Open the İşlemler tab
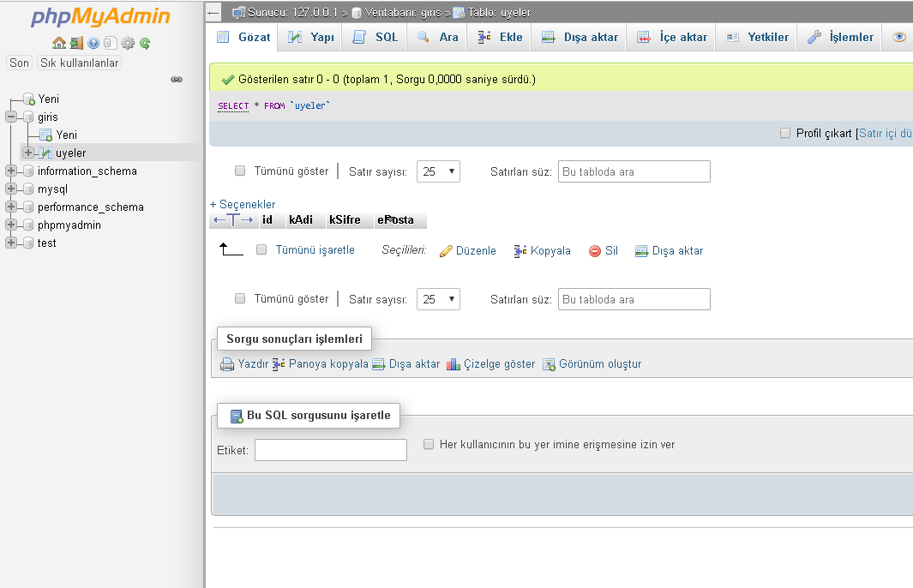913x588 pixels. 839,37
